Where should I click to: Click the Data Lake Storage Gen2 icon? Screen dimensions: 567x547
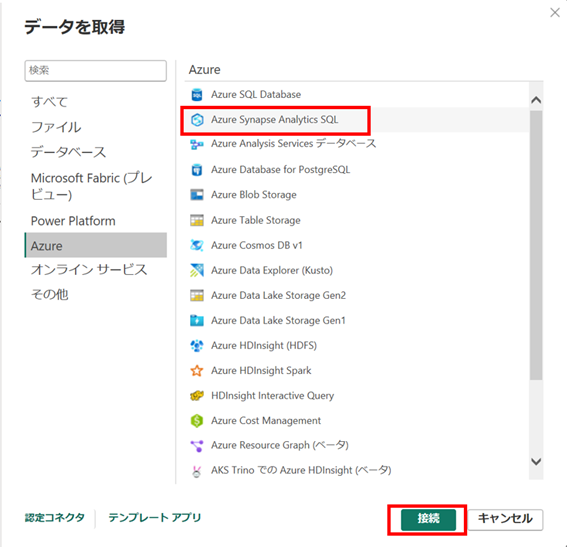point(197,295)
